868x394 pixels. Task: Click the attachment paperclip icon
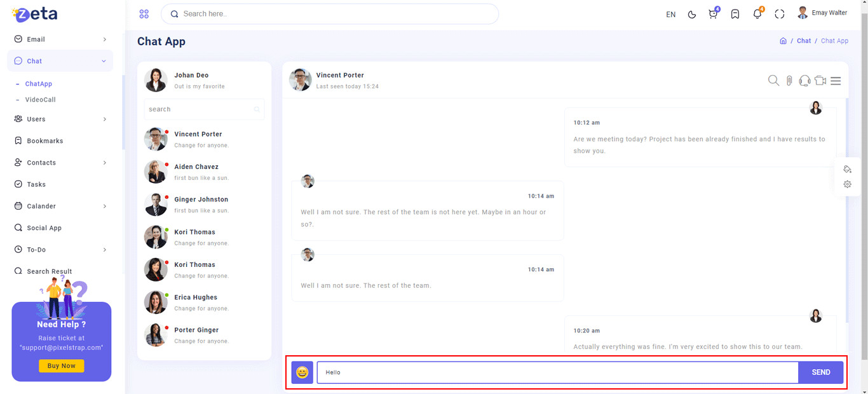coord(789,81)
